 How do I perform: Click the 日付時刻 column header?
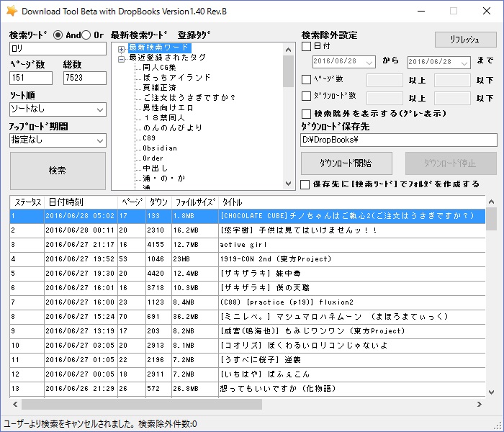(x=65, y=202)
